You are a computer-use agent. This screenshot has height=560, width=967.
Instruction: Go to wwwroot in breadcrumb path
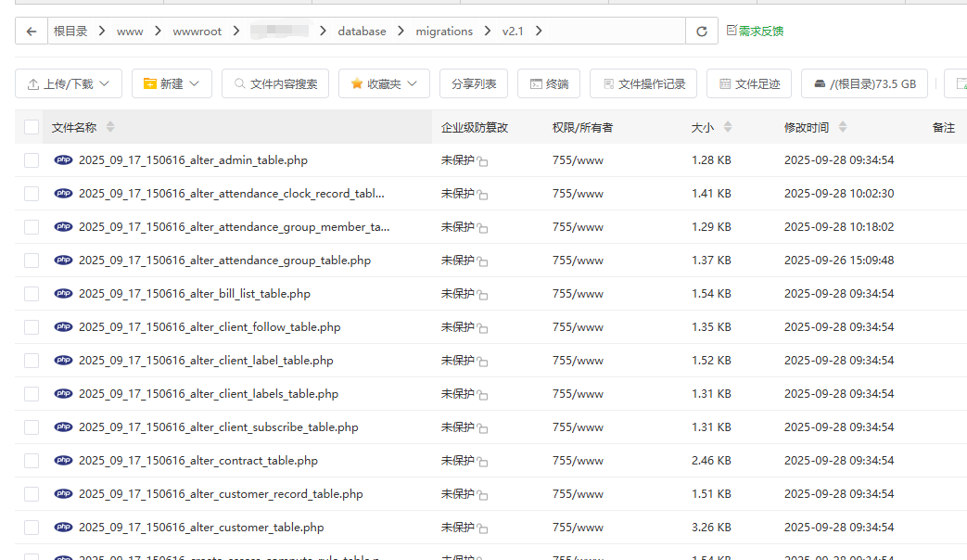197,32
